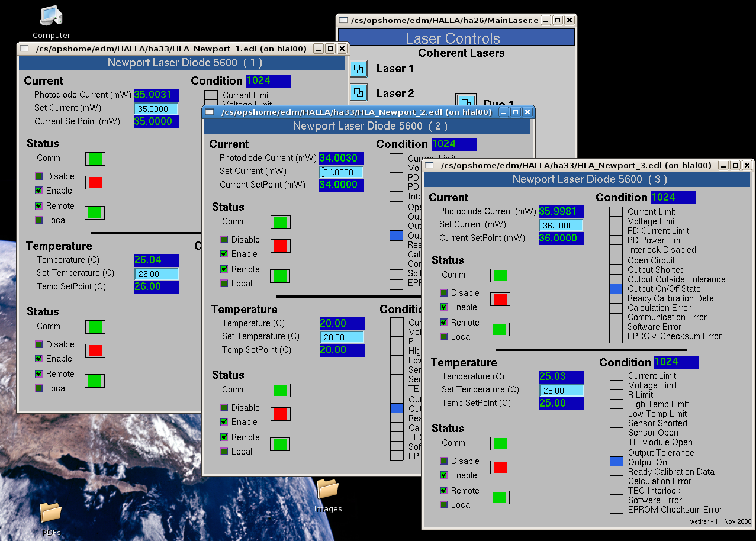Click Temperature Remote/Local green indicator in Laser Diode 1
The image size is (756, 541).
(95, 381)
